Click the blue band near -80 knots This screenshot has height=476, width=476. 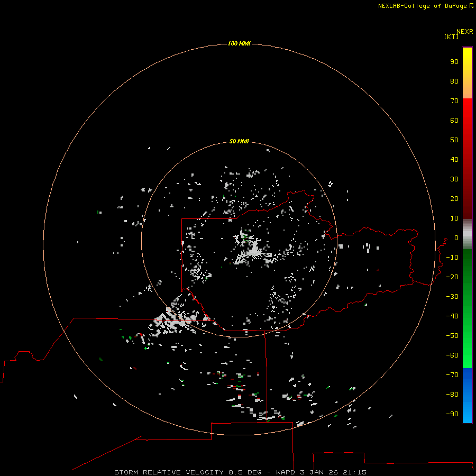pos(467,395)
